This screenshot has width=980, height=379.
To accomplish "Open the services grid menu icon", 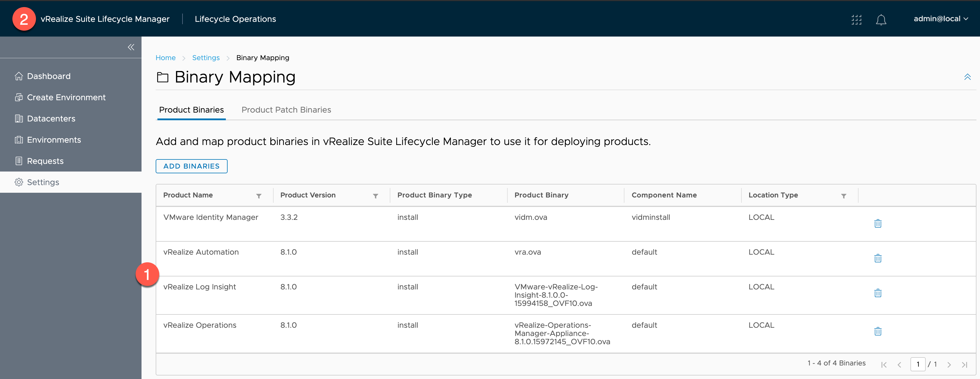I will [856, 19].
